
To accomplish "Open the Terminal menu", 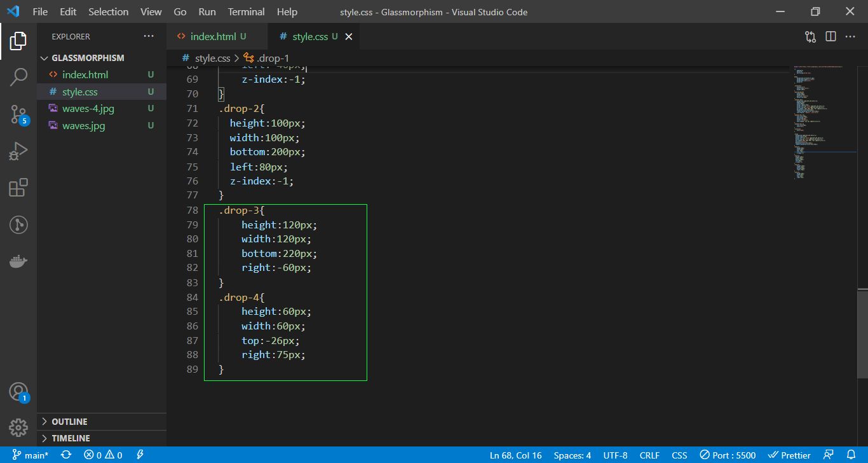I will (x=246, y=11).
